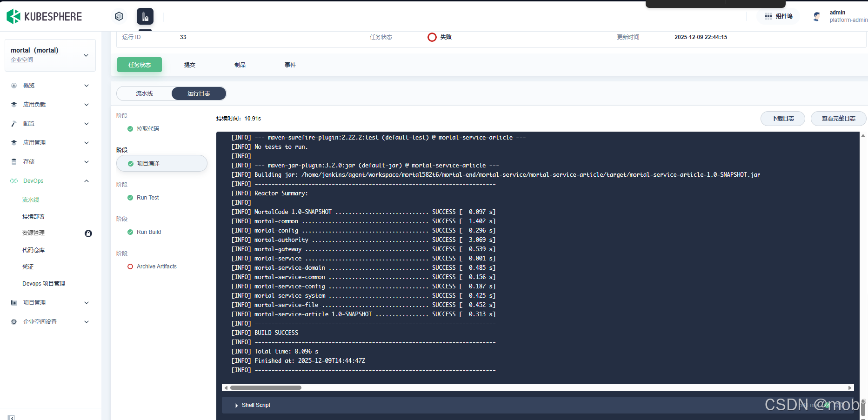Click the admin user avatar icon
868x420 pixels.
pyautogui.click(x=816, y=16)
